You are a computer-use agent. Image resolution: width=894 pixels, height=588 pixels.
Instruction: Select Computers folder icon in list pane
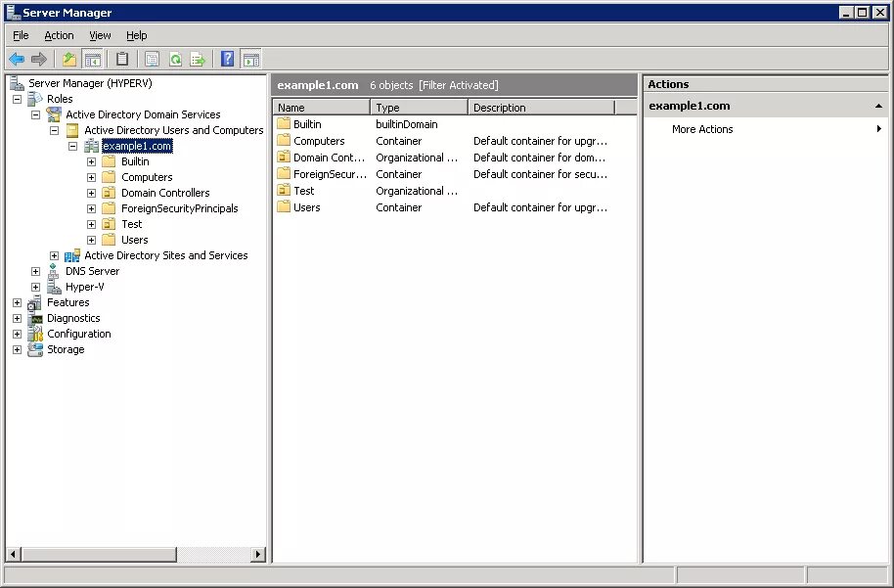point(284,140)
